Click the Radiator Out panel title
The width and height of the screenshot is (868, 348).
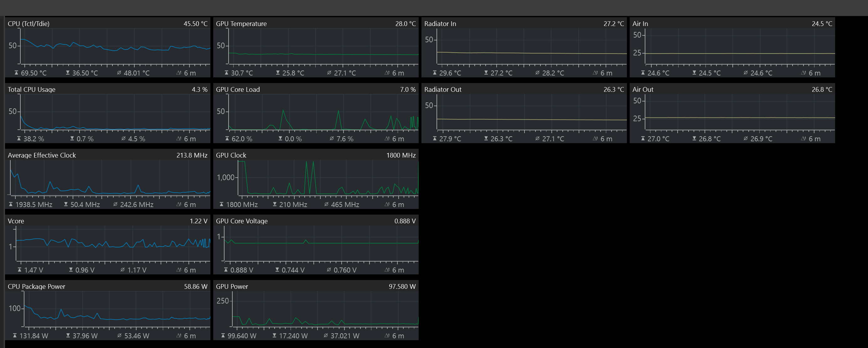tap(442, 89)
